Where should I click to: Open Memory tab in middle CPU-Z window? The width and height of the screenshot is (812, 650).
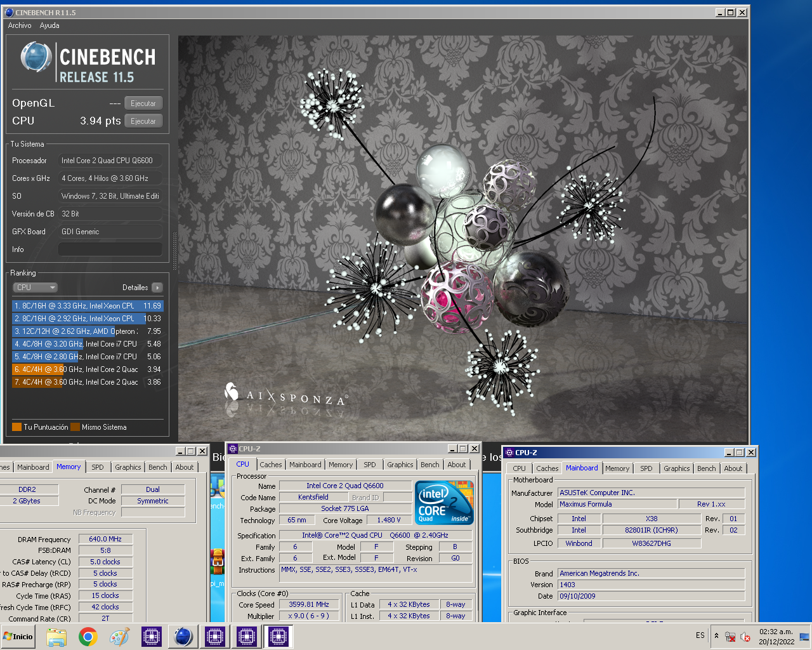(341, 465)
